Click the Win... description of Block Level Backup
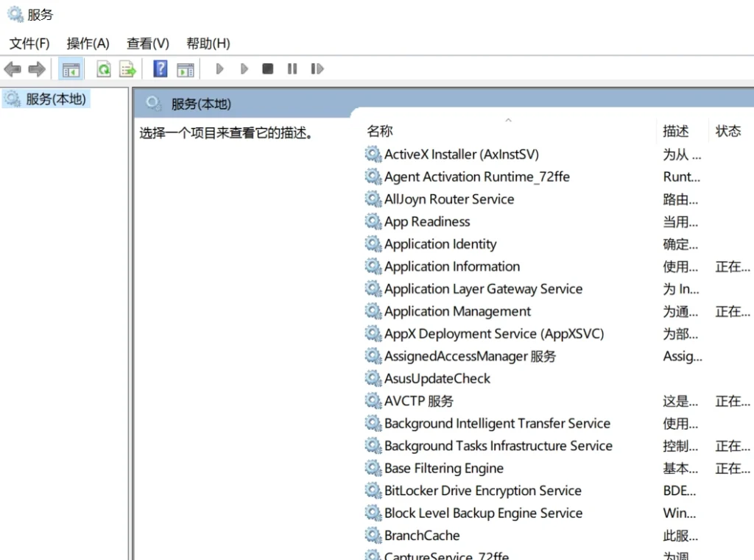Image resolution: width=754 pixels, height=560 pixels. tap(679, 514)
